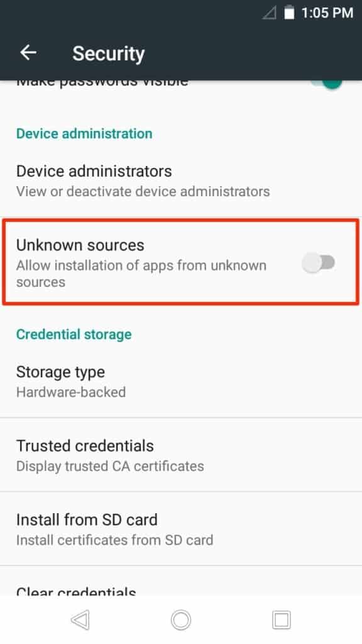Tap the Credential storage section header

pyautogui.click(x=74, y=334)
